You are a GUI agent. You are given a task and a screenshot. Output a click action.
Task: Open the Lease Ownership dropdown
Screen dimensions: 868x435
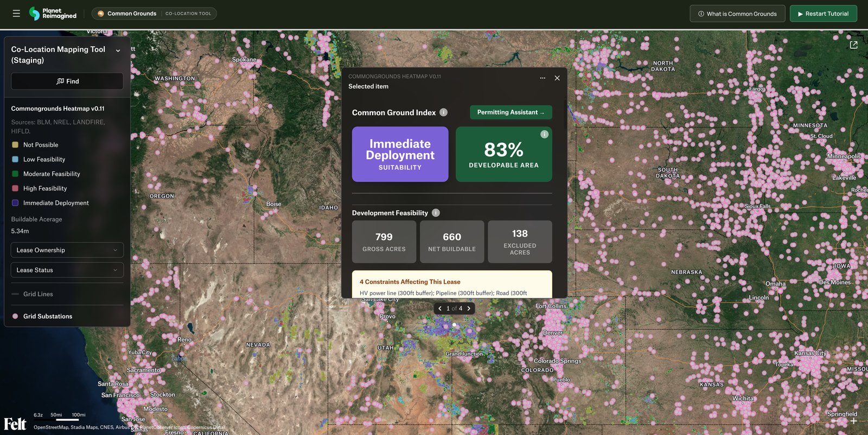67,250
